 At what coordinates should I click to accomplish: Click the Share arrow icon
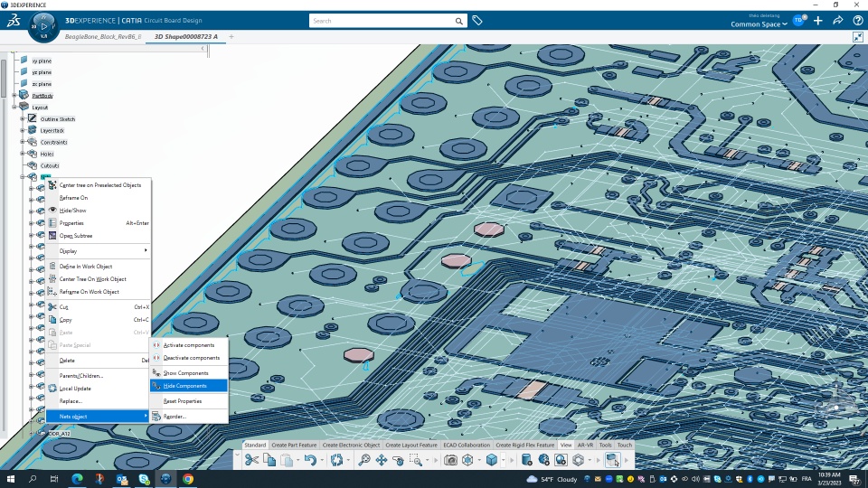[838, 21]
